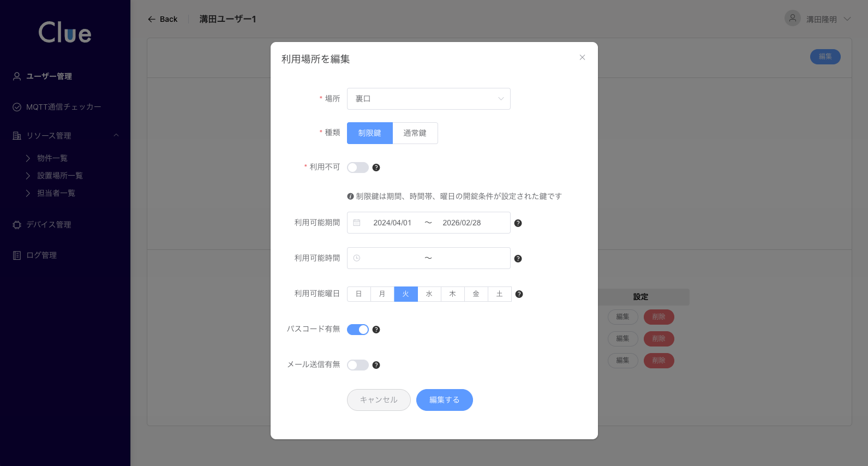Open the 溝田隆明 account dropdown
Image resolution: width=868 pixels, height=466 pixels.
tap(821, 19)
